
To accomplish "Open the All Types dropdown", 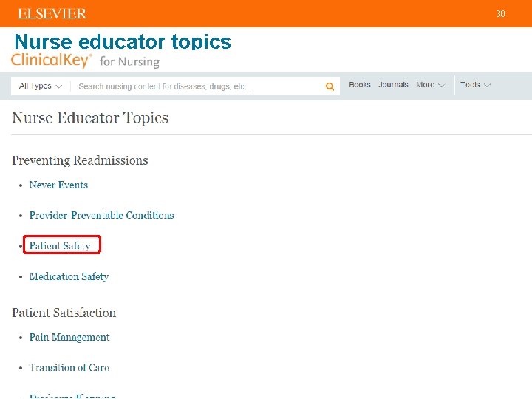I will [x=41, y=86].
